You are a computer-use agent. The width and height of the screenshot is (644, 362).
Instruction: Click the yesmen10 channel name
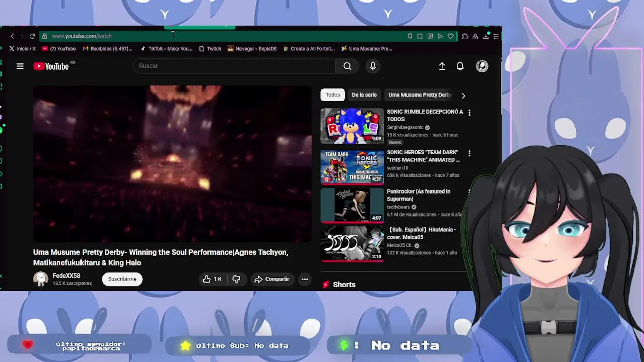[x=397, y=168]
